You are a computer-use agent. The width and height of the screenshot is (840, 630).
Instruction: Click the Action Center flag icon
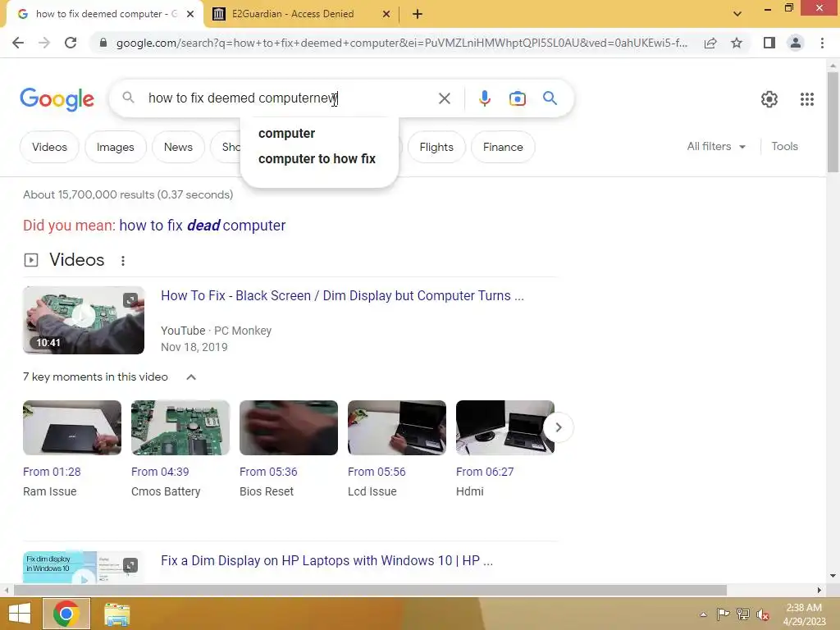coord(723,614)
